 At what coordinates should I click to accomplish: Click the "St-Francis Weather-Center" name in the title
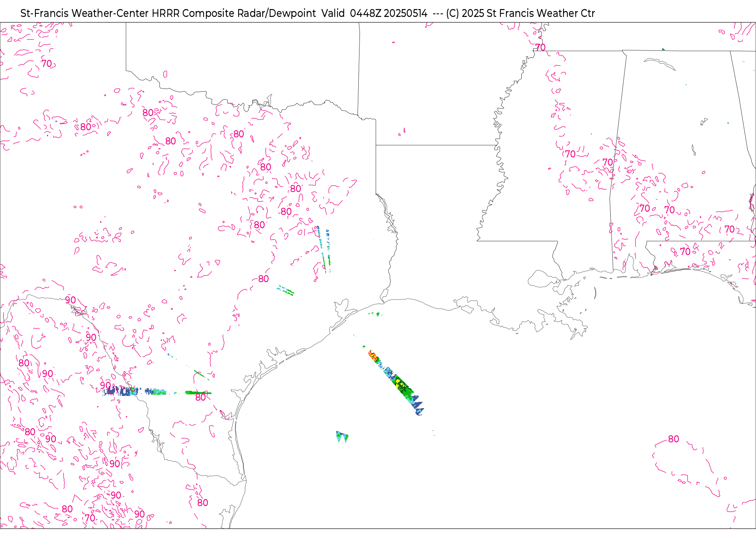[84, 13]
